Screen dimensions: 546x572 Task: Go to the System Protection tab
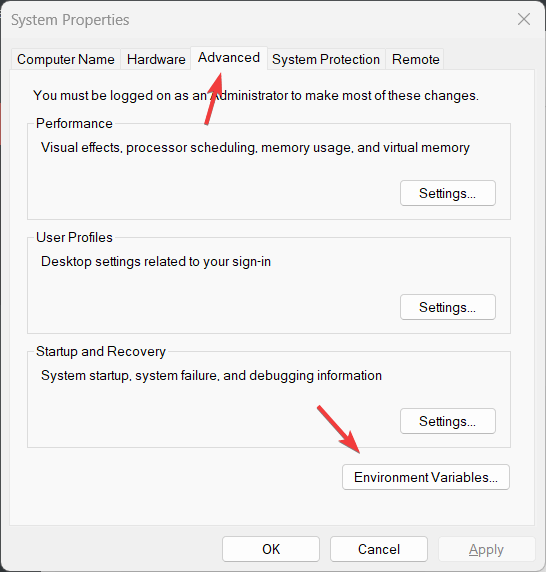(326, 59)
